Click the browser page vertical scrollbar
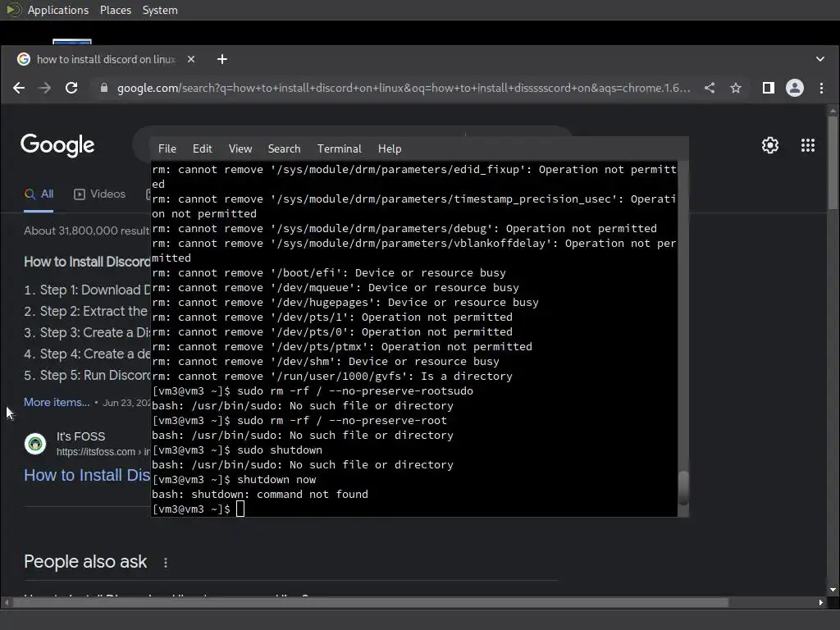Screen dimensions: 840x630 pos(833,164)
